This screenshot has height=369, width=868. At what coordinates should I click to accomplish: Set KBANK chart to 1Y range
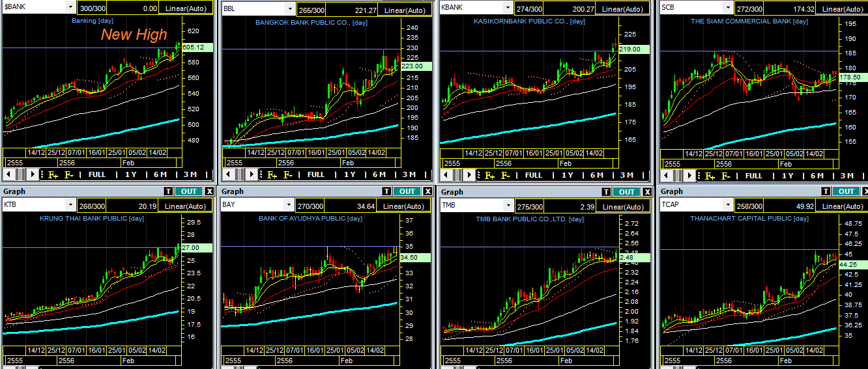[x=567, y=174]
